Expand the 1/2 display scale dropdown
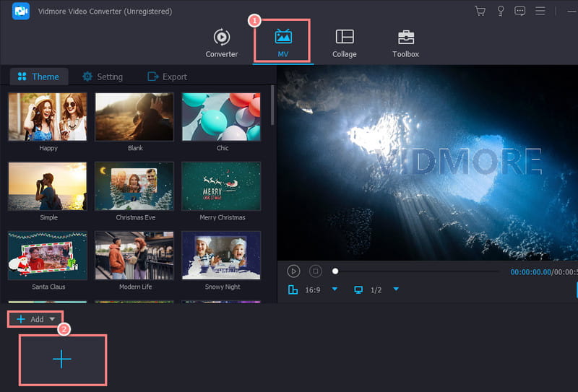 click(396, 289)
